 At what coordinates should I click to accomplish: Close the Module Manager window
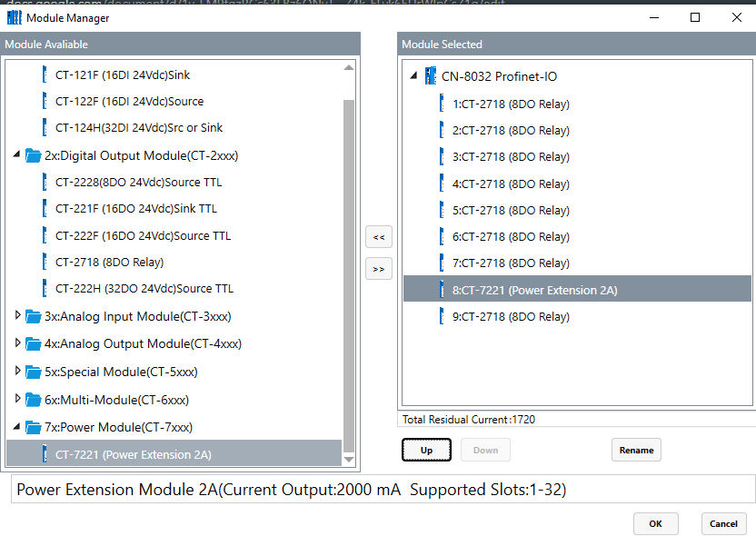[736, 17]
